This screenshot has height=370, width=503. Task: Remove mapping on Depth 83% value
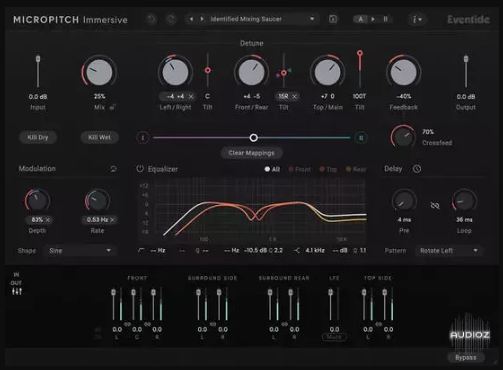coord(48,220)
